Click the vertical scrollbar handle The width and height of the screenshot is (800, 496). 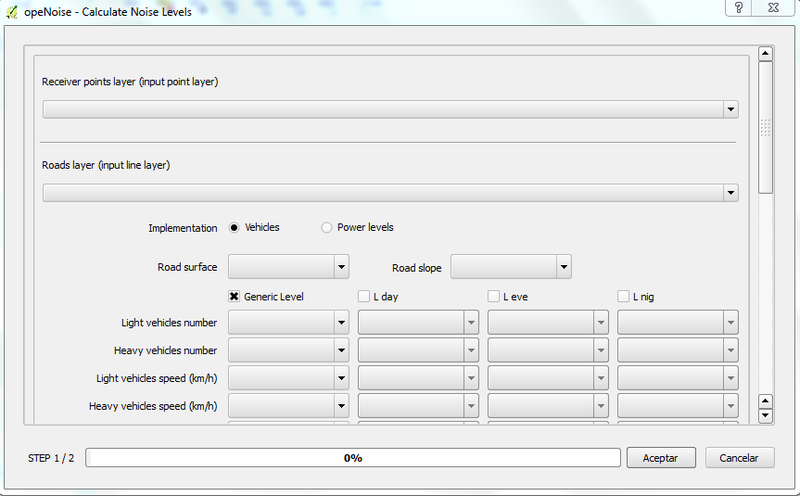pyautogui.click(x=766, y=127)
